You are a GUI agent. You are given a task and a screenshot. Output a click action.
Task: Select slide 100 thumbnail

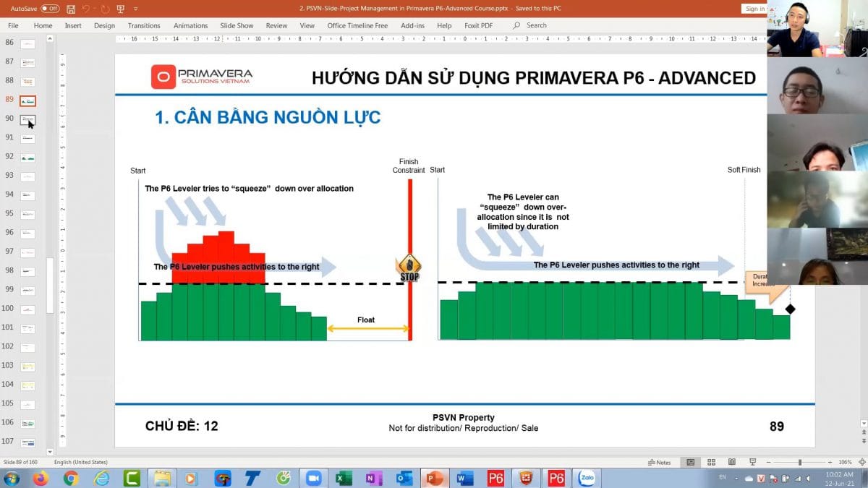(27, 309)
